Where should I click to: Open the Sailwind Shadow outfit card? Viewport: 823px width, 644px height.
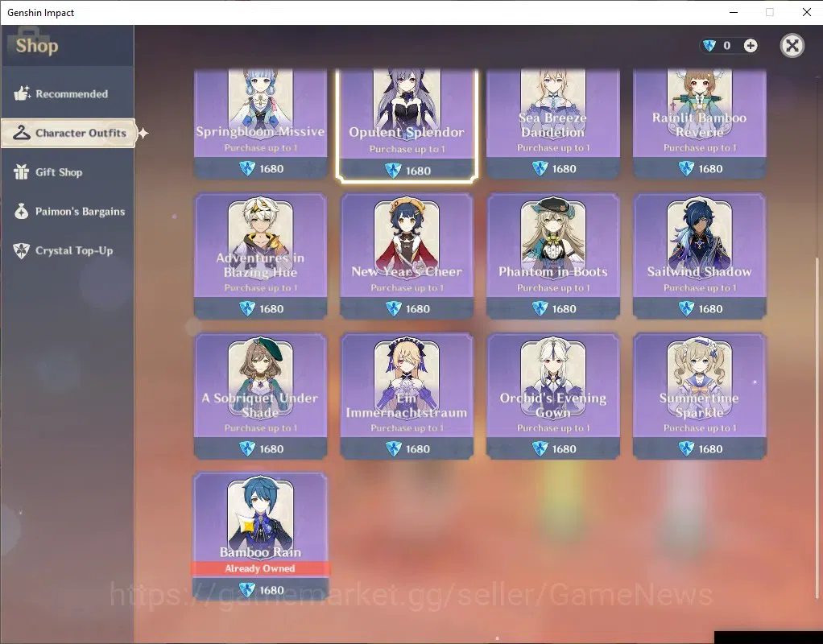coord(699,256)
